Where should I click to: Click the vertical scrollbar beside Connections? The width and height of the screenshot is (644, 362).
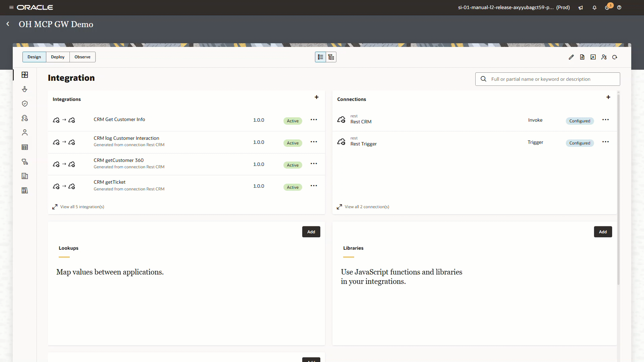(619, 189)
